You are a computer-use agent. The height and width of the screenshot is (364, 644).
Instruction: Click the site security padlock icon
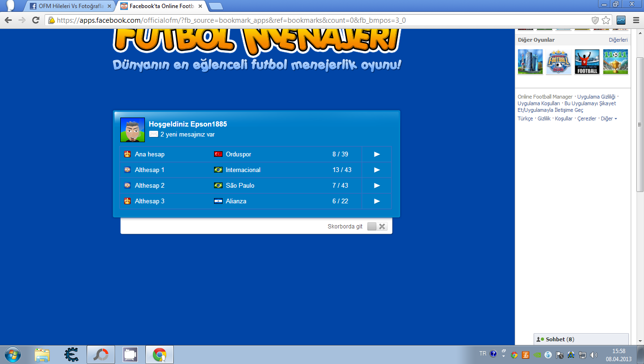click(x=52, y=20)
